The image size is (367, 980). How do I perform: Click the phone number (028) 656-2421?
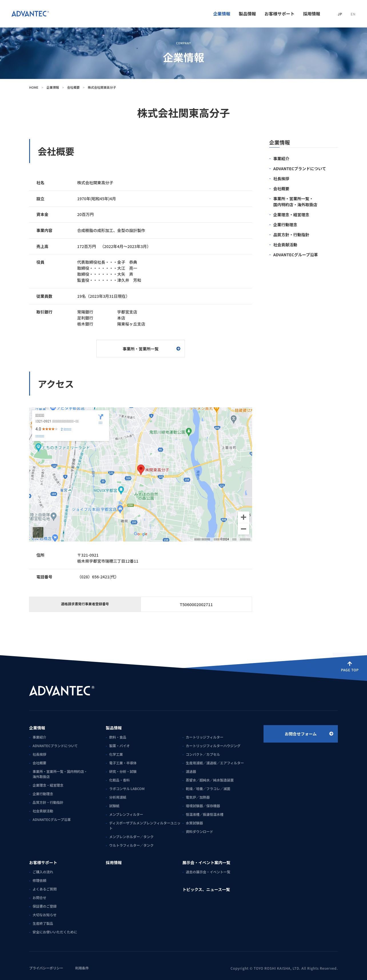(x=98, y=577)
